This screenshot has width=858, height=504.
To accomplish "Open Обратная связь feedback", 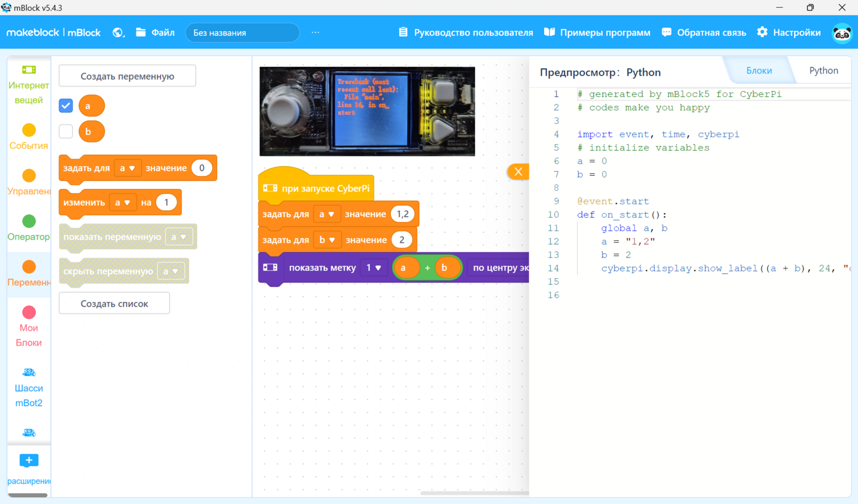I will (x=704, y=32).
